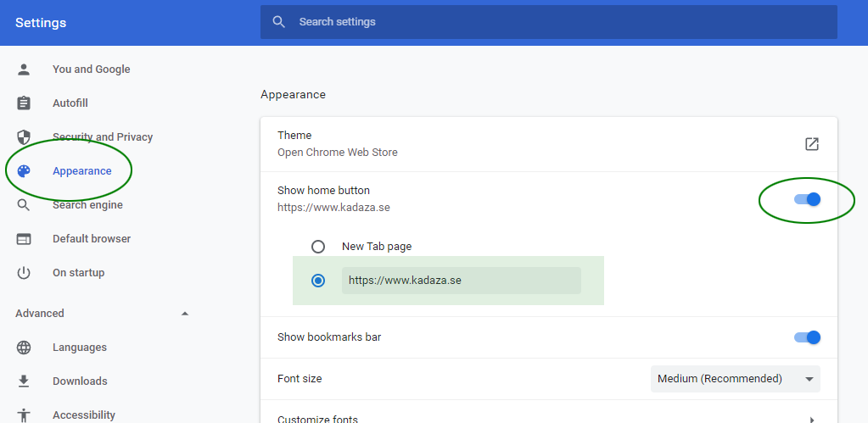This screenshot has width=868, height=423.
Task: Disable the Show bookmarks bar toggle
Action: (807, 337)
